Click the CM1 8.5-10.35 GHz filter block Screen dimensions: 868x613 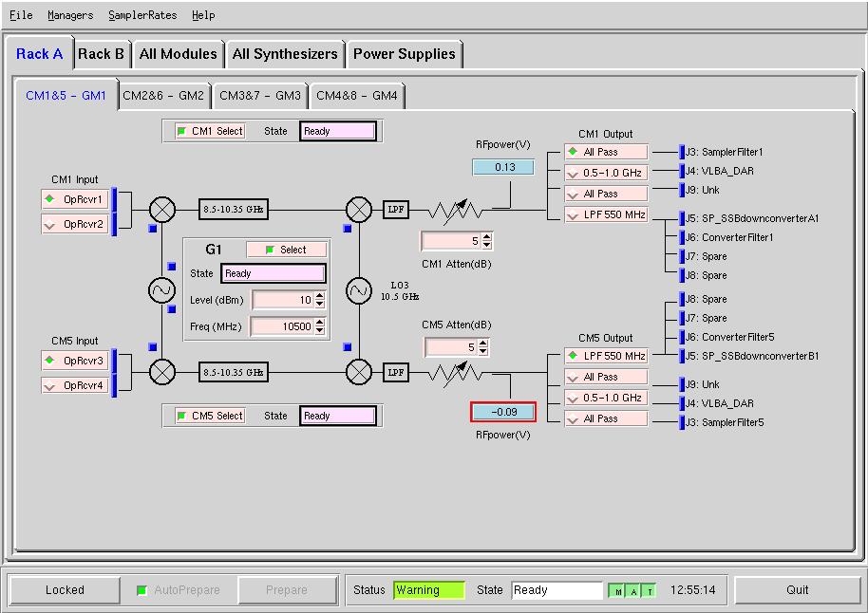click(233, 209)
